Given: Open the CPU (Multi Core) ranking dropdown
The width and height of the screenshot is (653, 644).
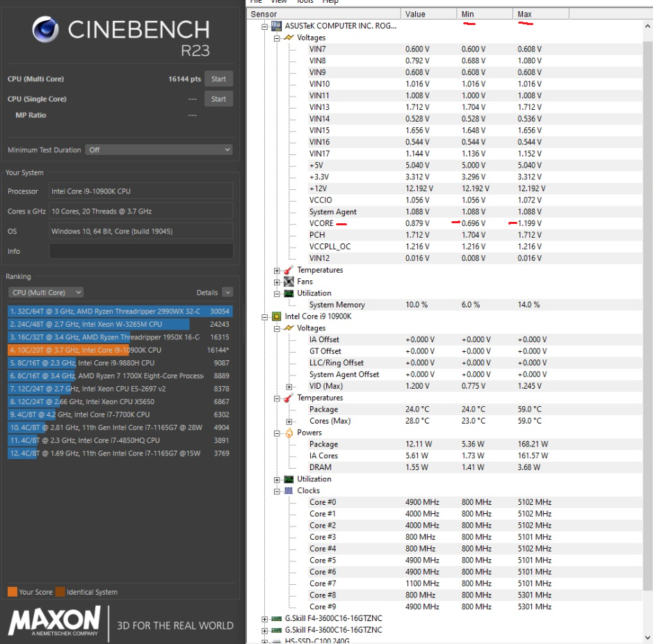Looking at the screenshot, I should (46, 292).
